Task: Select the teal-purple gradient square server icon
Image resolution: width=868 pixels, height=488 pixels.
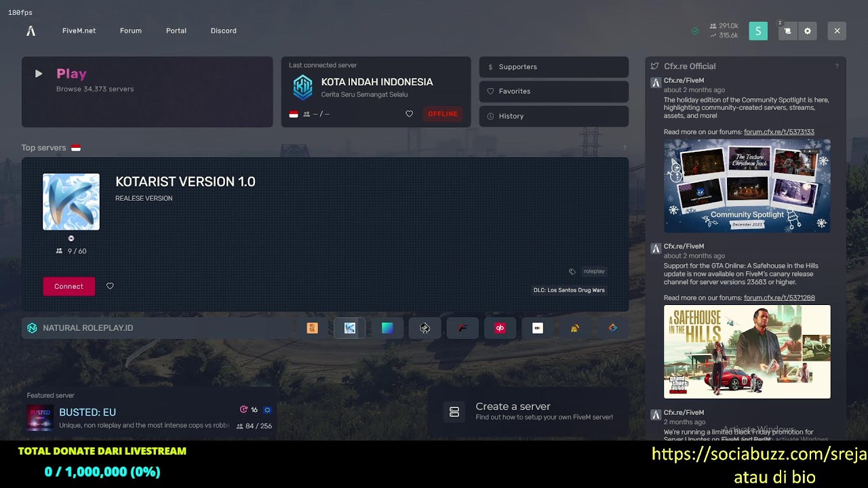Action: pyautogui.click(x=387, y=328)
